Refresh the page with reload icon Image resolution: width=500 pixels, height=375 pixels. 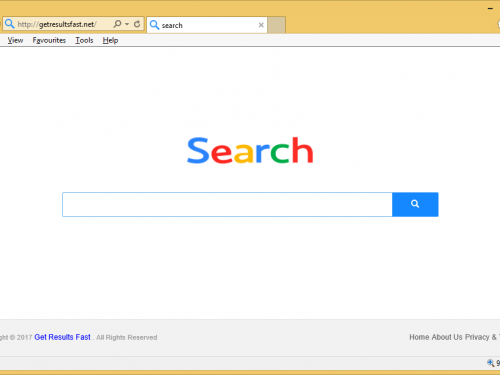137,24
